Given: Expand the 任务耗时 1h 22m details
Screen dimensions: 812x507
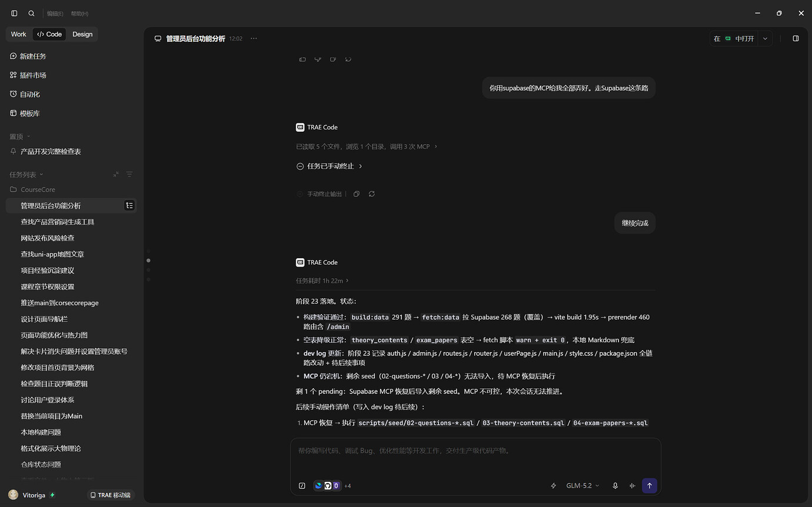Looking at the screenshot, I should [322, 281].
